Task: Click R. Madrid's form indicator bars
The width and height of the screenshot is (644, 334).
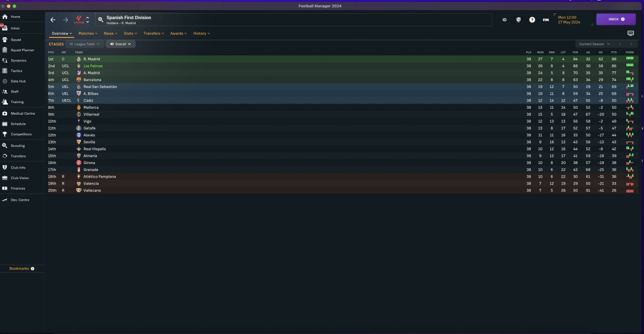Action: coord(629,59)
